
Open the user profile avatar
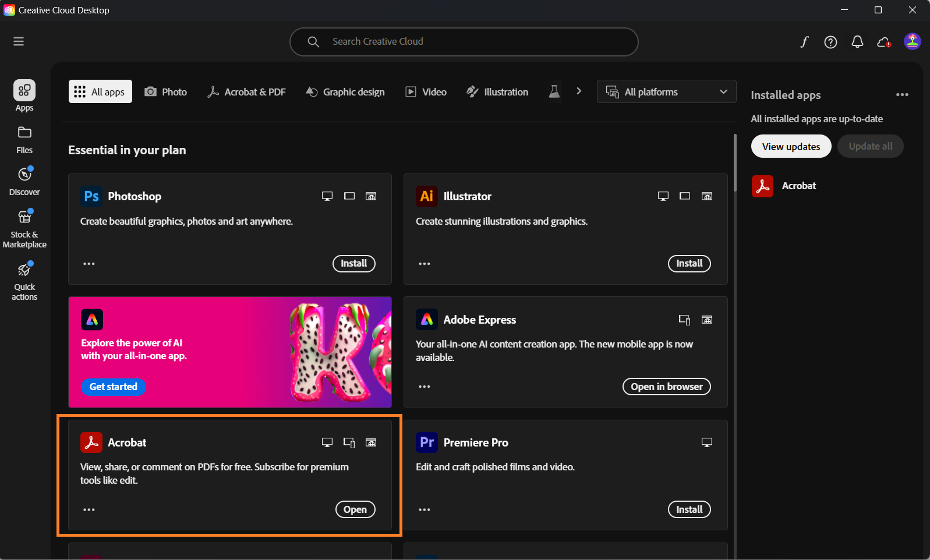(912, 41)
